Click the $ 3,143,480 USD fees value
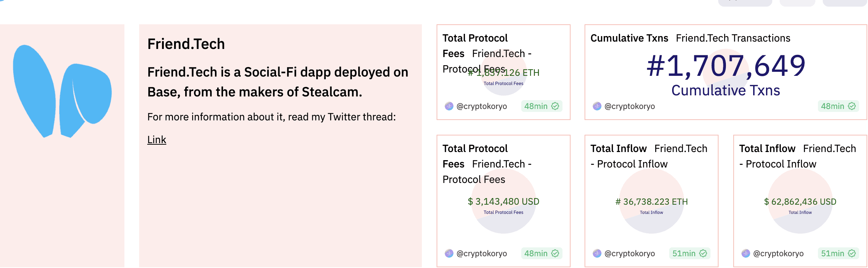 click(x=503, y=202)
